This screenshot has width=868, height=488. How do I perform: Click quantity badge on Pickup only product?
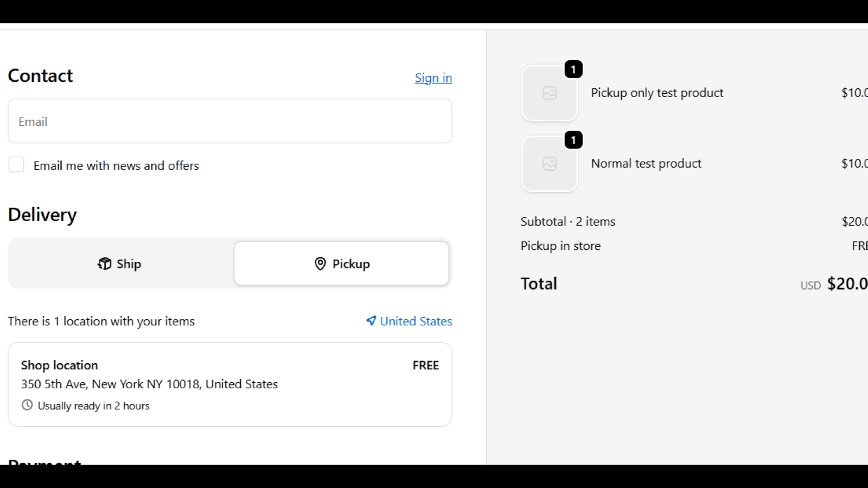pyautogui.click(x=573, y=69)
